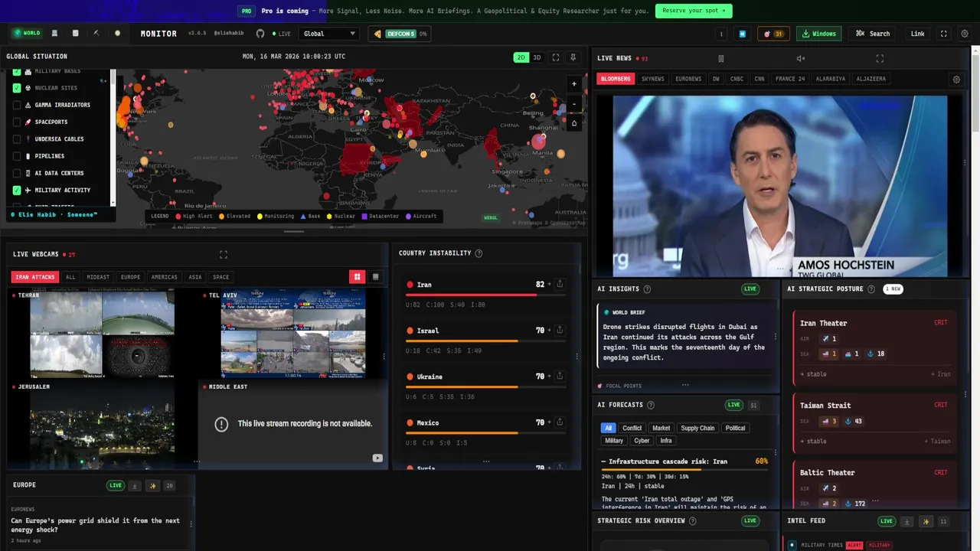The height and width of the screenshot is (551, 980).
Task: Open the Search box
Action: (x=873, y=34)
